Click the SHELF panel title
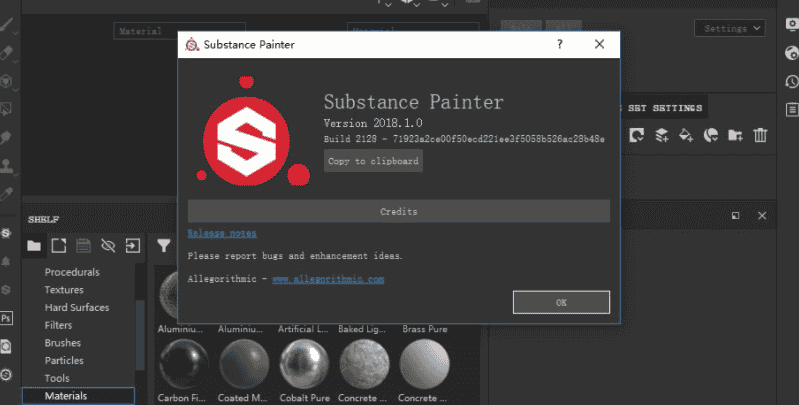Viewport: 799px width, 405px height. click(x=43, y=220)
